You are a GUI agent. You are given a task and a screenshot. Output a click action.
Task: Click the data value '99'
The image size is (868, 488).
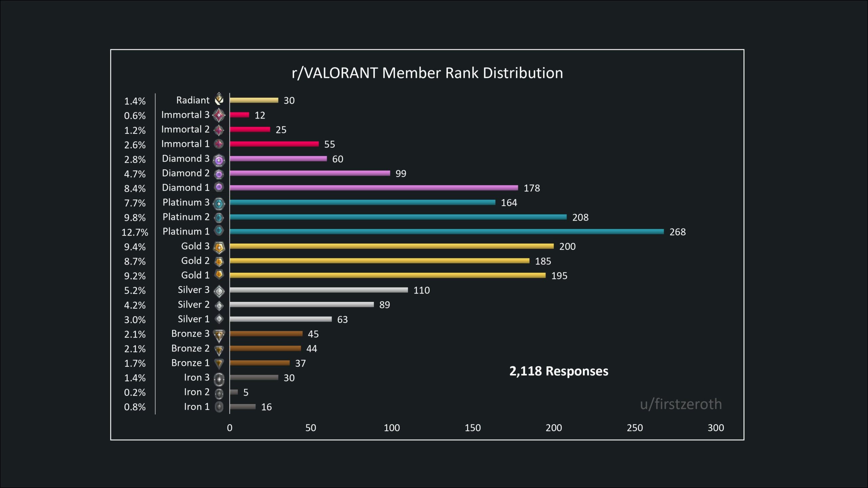[x=401, y=174]
